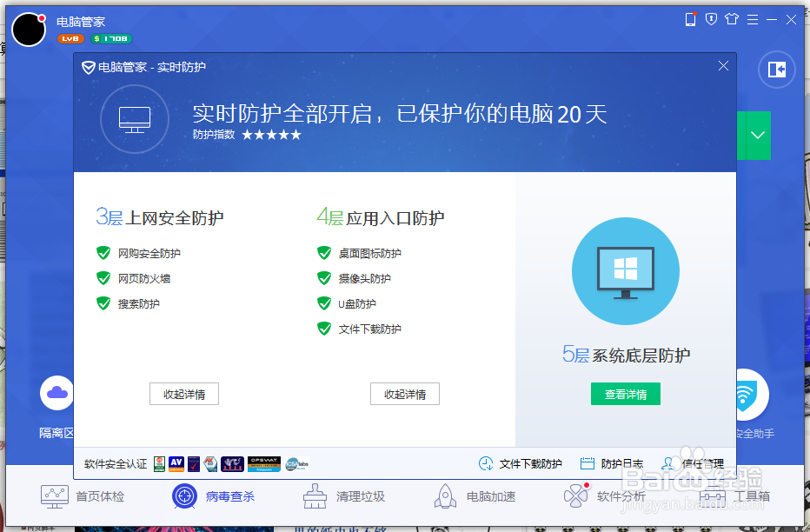Click 软件安全认证 label
The image size is (810, 532).
(116, 464)
